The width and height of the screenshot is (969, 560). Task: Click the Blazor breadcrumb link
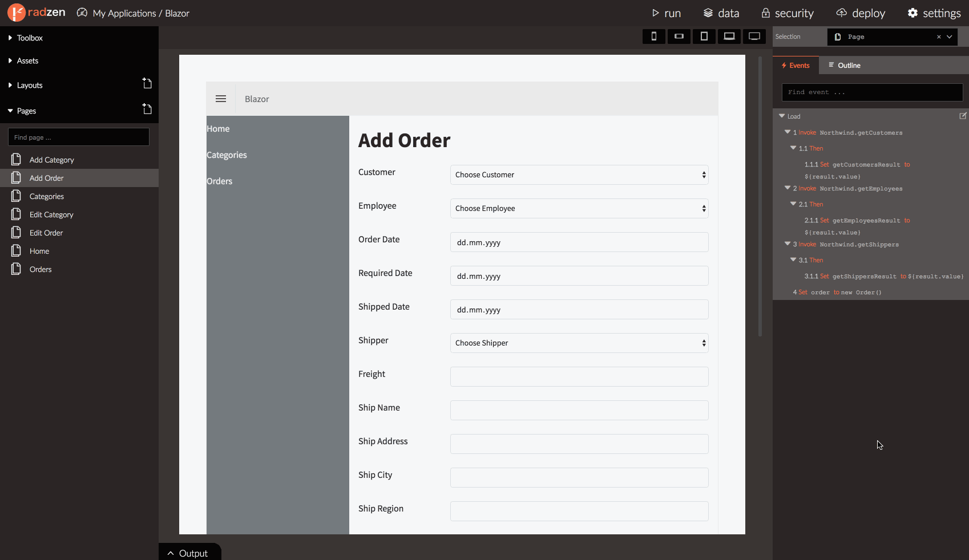pyautogui.click(x=177, y=13)
